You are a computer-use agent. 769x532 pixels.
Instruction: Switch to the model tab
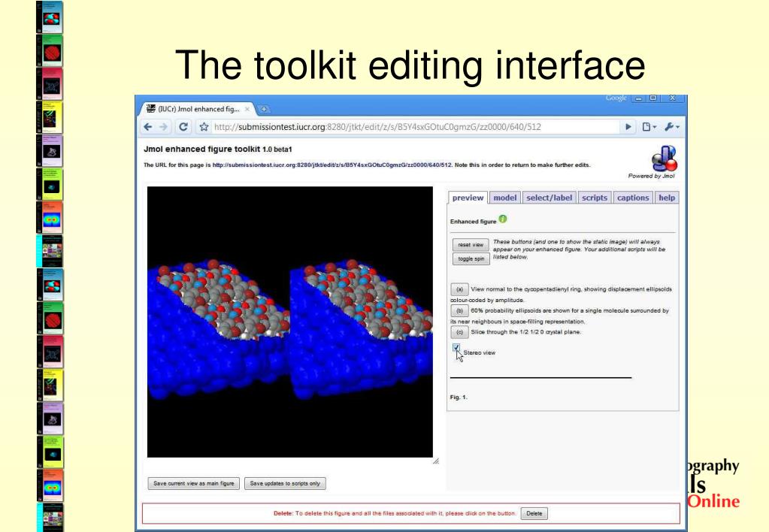tap(504, 198)
